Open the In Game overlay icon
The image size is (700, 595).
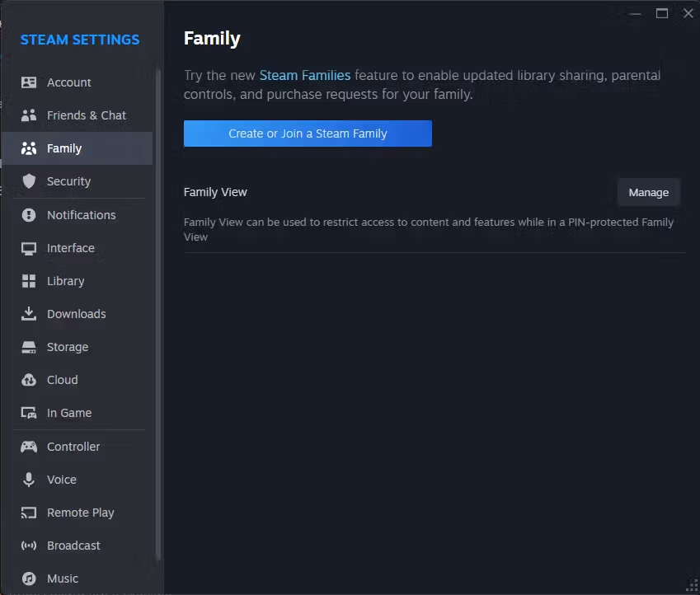click(x=29, y=413)
